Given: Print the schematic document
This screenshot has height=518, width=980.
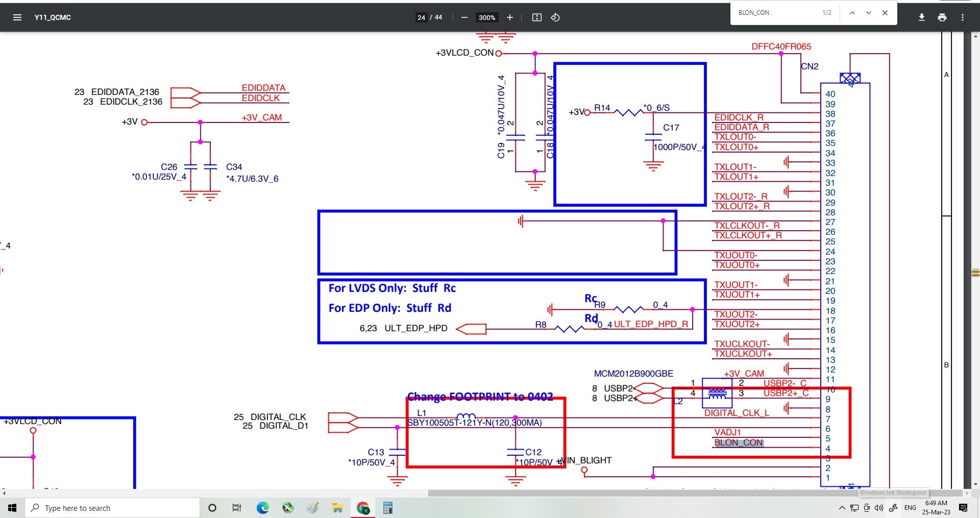Looking at the screenshot, I should click(x=942, y=17).
